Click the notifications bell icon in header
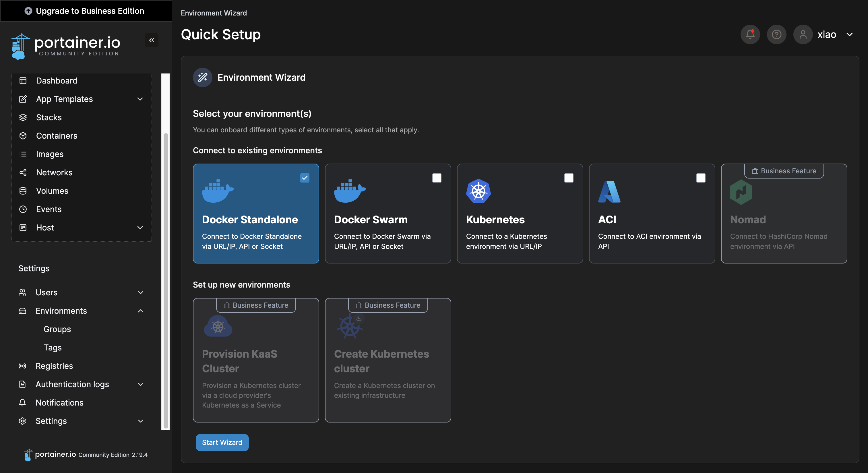 pyautogui.click(x=750, y=34)
